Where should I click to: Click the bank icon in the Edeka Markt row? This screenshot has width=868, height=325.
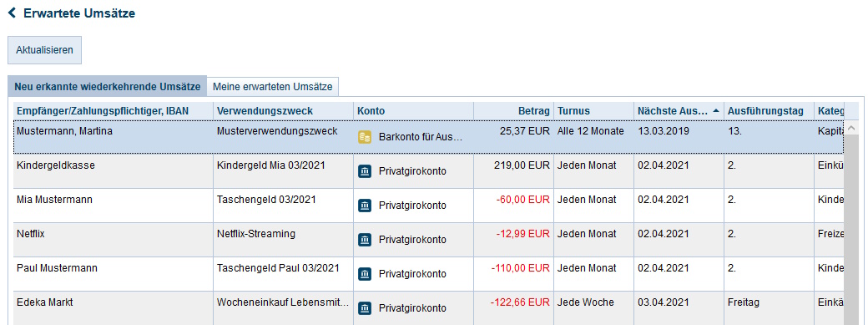coord(364,308)
